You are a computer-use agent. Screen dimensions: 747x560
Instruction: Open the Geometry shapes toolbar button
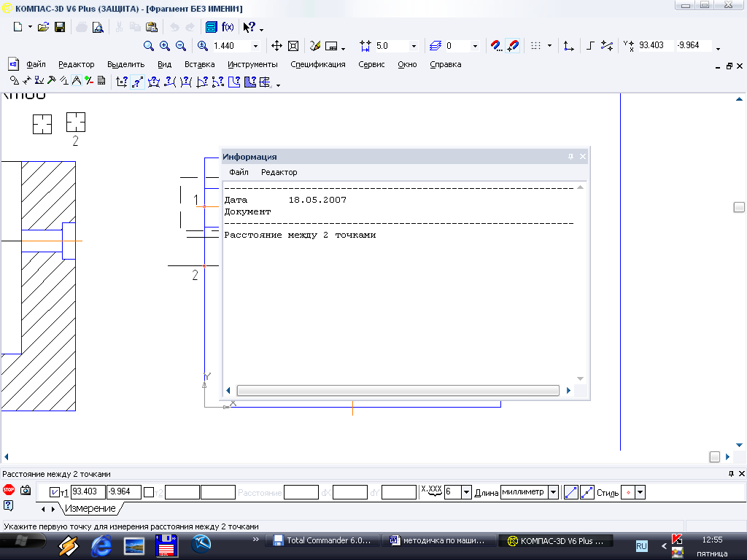(x=15, y=80)
